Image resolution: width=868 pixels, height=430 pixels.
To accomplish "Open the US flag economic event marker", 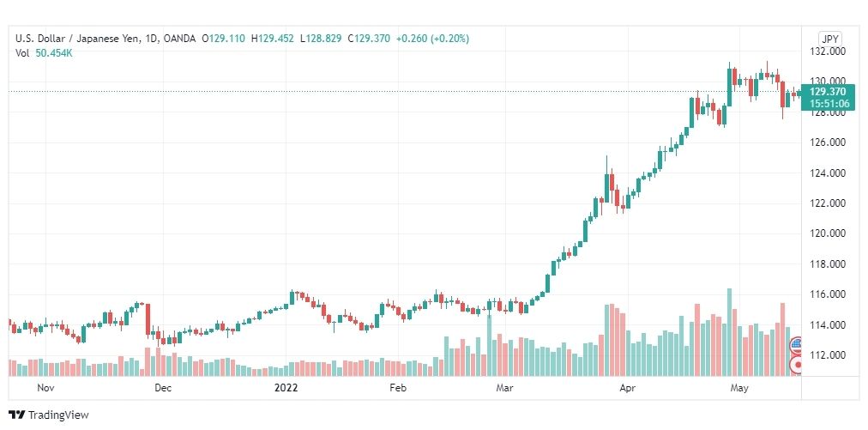I will (796, 344).
